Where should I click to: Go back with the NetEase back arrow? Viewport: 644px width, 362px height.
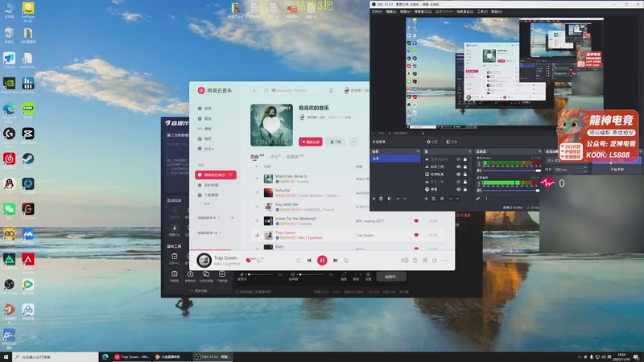tap(254, 90)
